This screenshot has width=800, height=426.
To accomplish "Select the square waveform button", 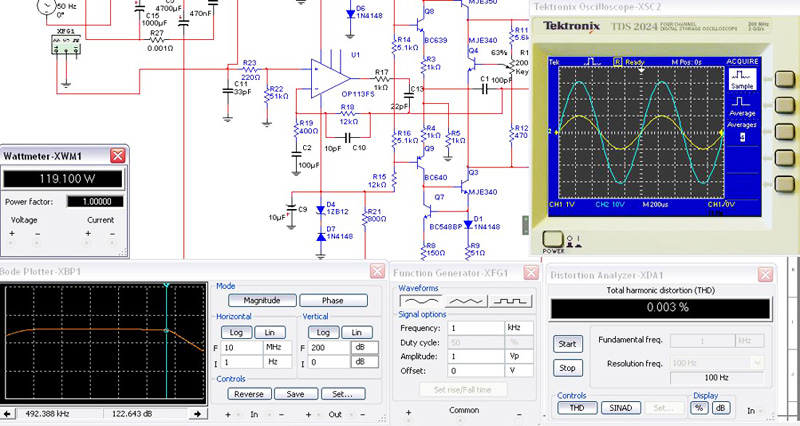I will (511, 300).
